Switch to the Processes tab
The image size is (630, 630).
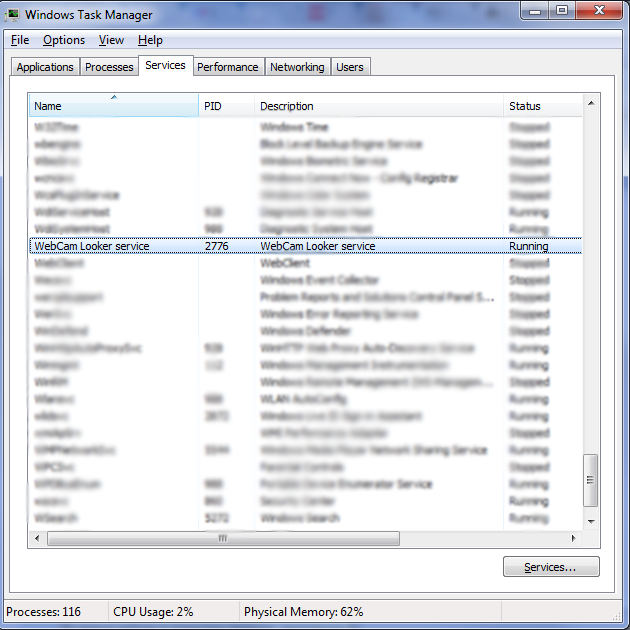pos(109,67)
